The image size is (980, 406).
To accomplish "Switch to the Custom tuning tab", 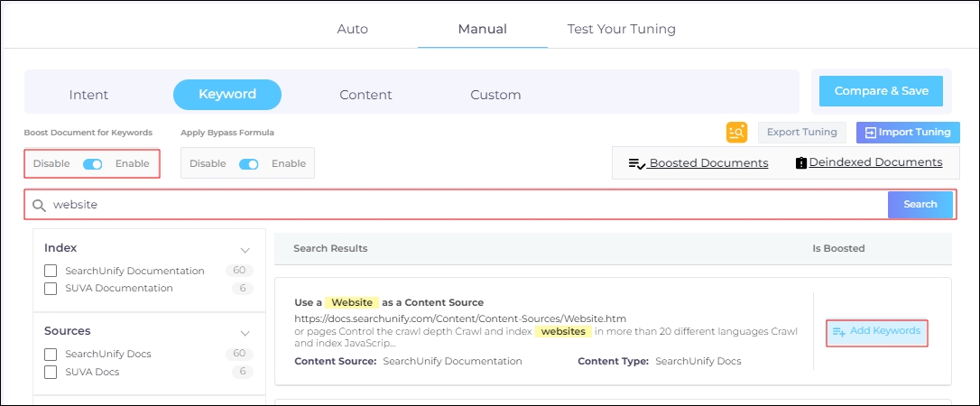I will coord(495,95).
